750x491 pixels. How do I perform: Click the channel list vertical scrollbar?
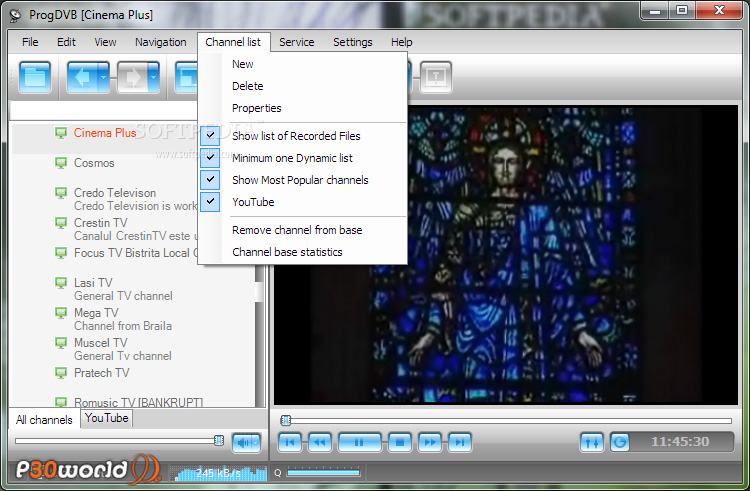tap(260, 335)
